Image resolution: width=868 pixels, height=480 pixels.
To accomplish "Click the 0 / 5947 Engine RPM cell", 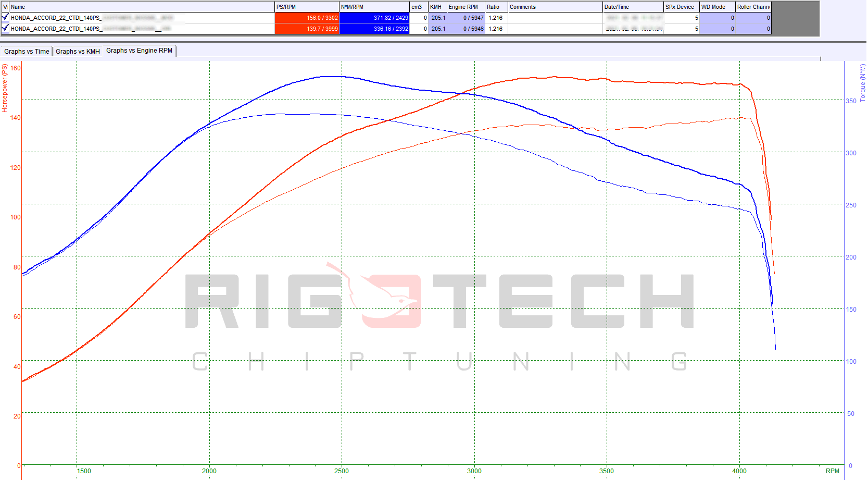I will 466,18.
